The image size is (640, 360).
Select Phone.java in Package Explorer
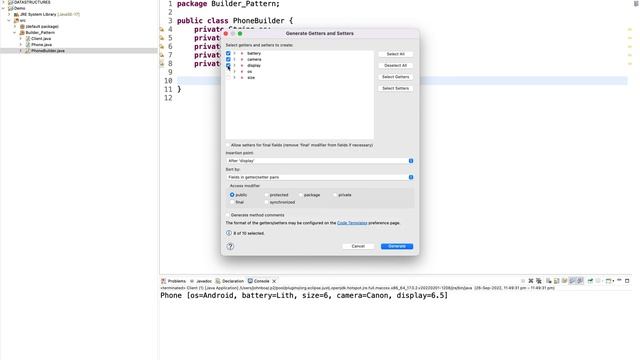tap(41, 44)
